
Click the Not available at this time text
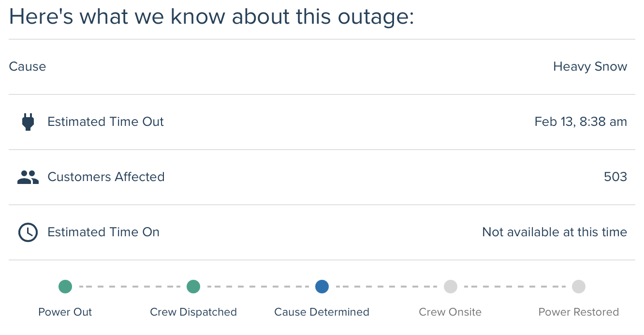tap(555, 232)
